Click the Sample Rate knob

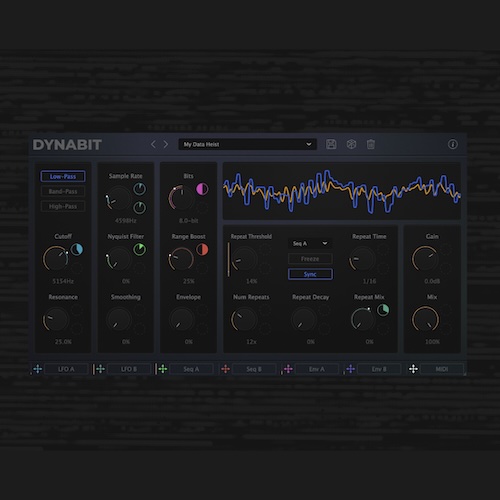118,198
